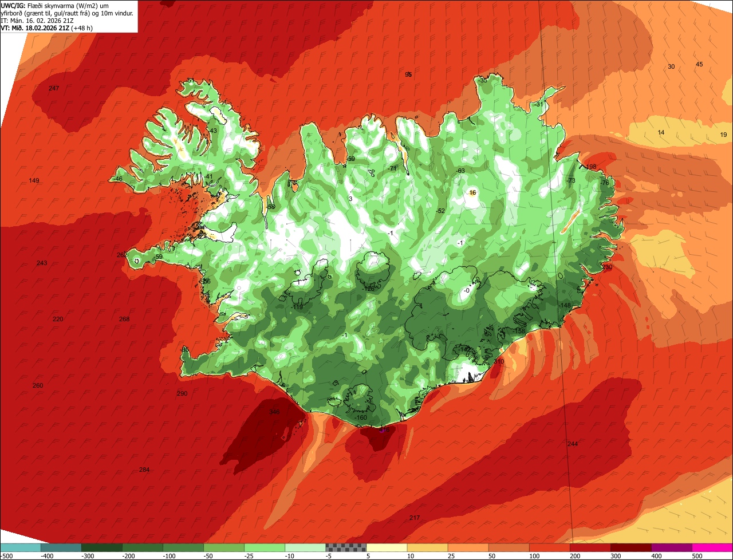Click the purple 400 to 500 legend swatch
Image resolution: width=733 pixels, height=560 pixels.
coord(671,547)
